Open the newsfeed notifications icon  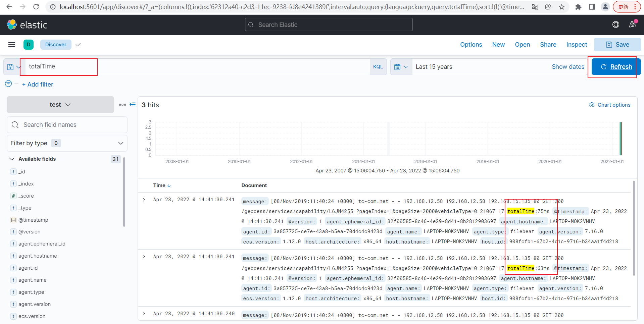pyautogui.click(x=633, y=24)
